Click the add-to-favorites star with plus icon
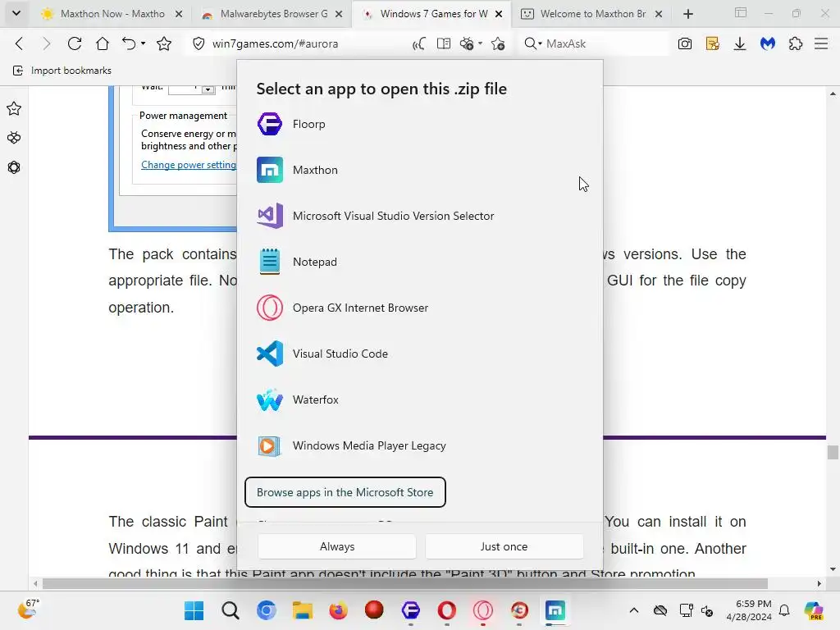This screenshot has width=840, height=630. tap(498, 43)
